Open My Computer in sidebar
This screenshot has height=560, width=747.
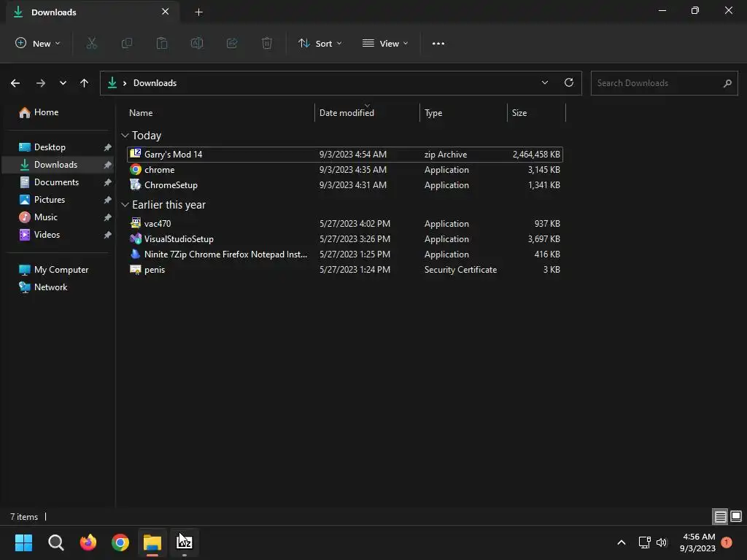(x=61, y=270)
